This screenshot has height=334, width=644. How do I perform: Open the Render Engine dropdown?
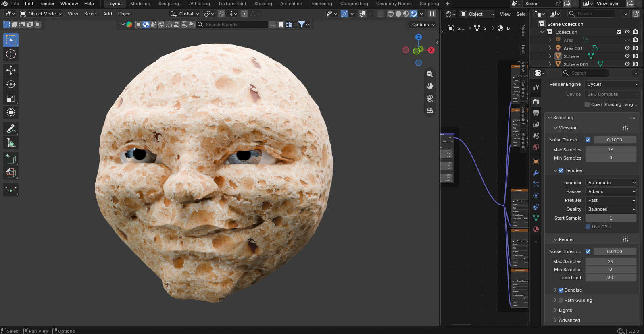point(612,84)
